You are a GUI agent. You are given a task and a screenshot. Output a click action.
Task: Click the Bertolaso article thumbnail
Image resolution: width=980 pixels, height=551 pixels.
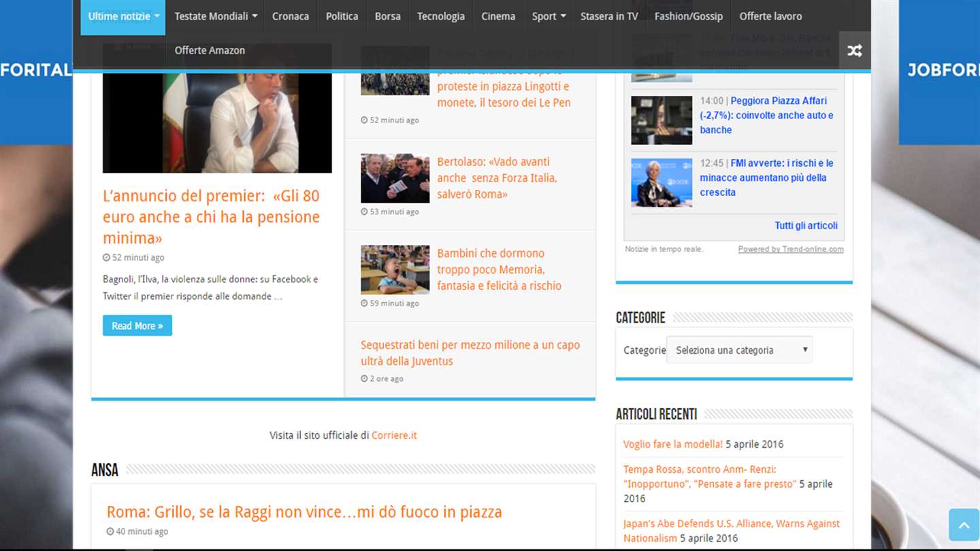click(x=395, y=178)
